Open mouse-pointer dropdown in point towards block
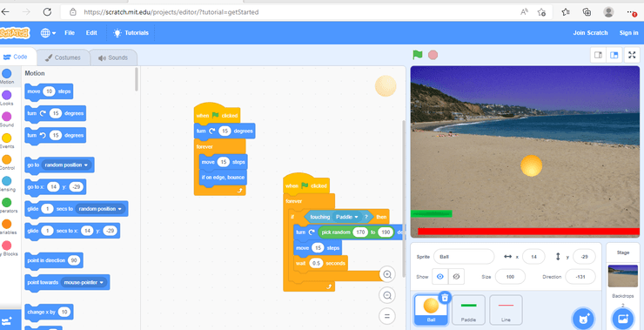Screen dimensions: 644x330 coord(84,282)
